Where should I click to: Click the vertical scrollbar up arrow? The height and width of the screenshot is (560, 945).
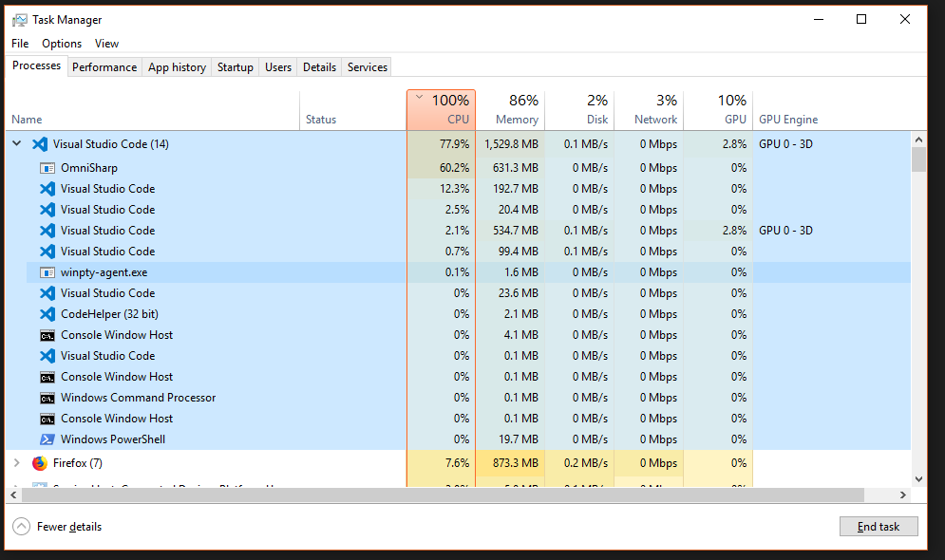click(918, 140)
